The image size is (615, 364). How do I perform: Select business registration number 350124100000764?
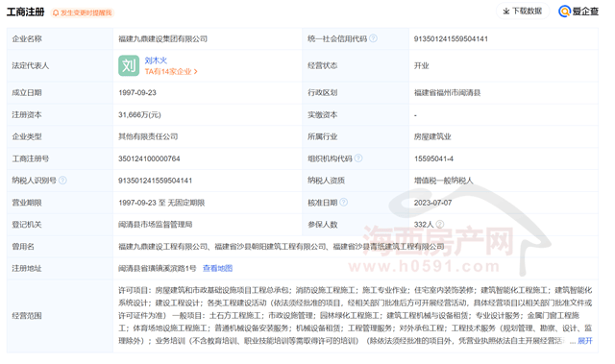149,158
